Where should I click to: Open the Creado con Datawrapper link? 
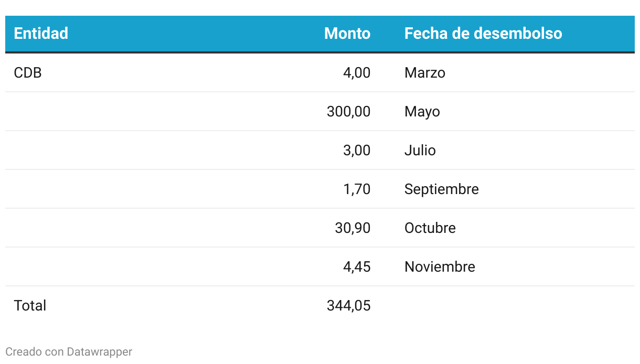coord(69,351)
